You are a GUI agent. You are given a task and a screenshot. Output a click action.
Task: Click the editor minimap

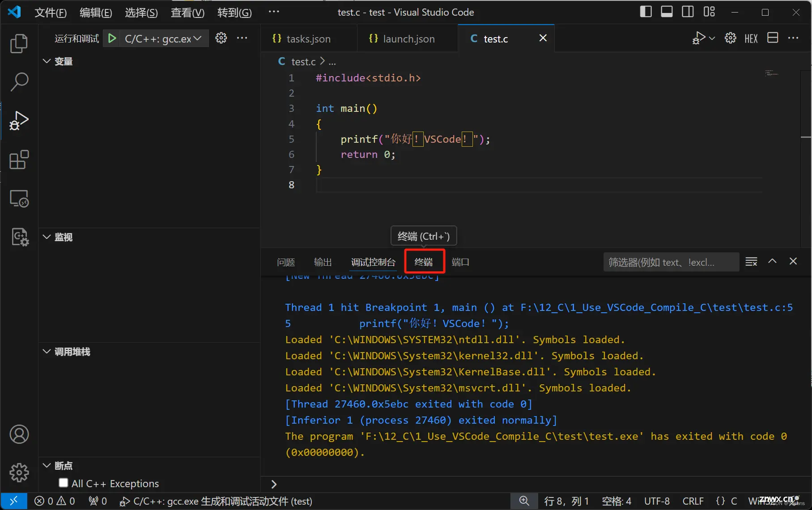coord(772,73)
